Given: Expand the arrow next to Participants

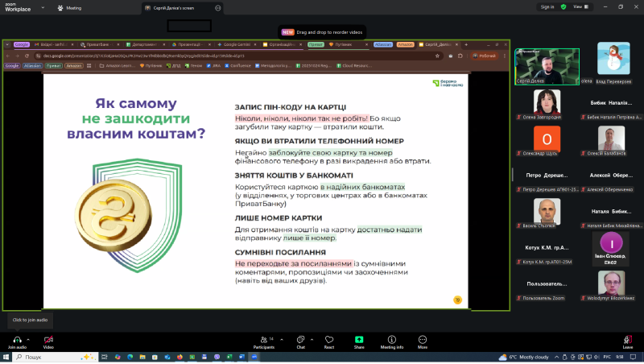Looking at the screenshot, I should click(x=279, y=337).
